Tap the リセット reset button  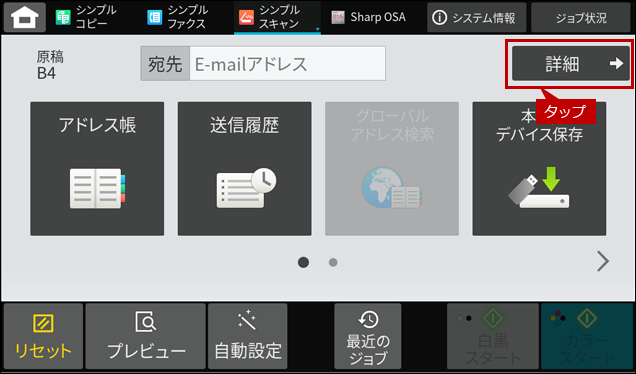43,336
